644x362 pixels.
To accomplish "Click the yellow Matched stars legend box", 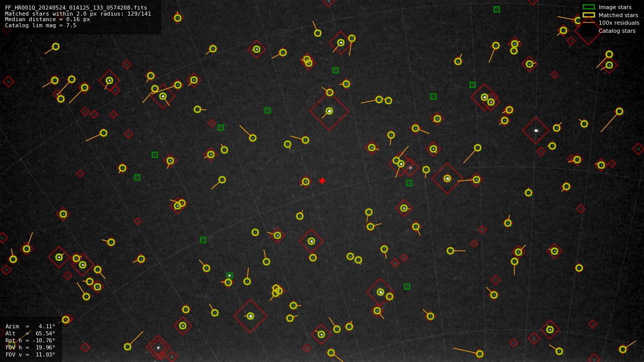I will (589, 15).
